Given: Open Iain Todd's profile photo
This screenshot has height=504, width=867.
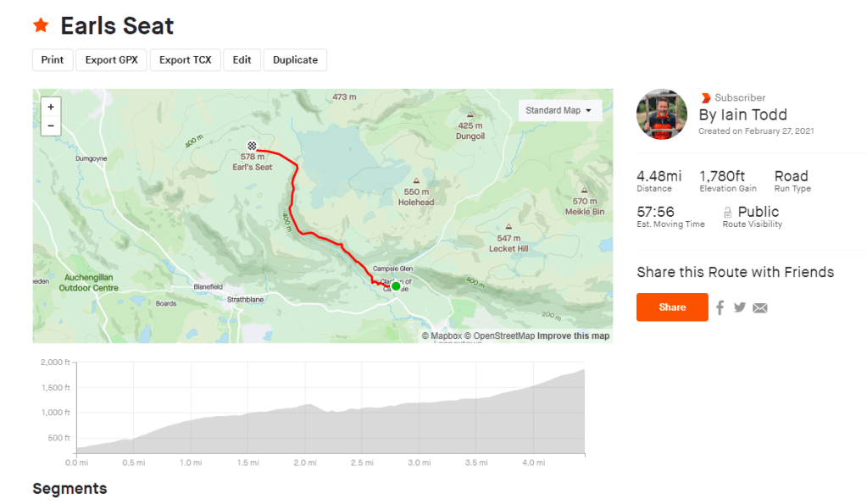Looking at the screenshot, I should coord(662,114).
